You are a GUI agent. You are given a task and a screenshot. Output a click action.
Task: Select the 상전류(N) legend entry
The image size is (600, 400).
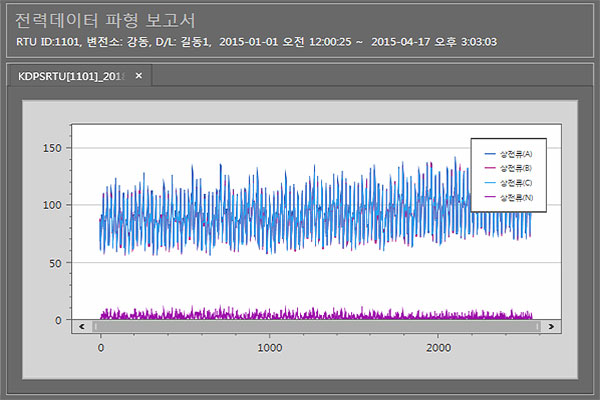pos(516,198)
